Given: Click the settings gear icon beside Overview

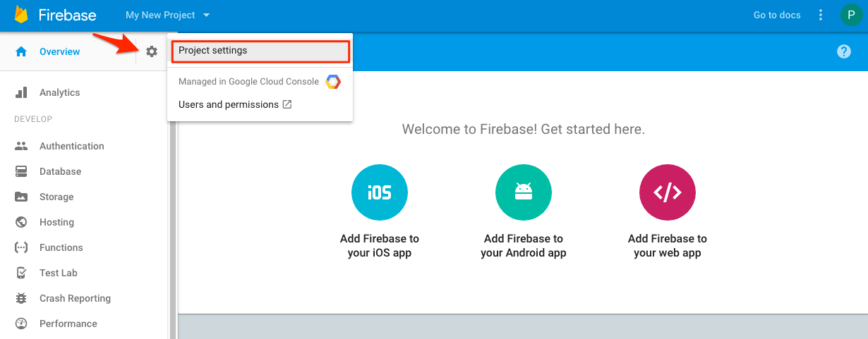Looking at the screenshot, I should [151, 51].
